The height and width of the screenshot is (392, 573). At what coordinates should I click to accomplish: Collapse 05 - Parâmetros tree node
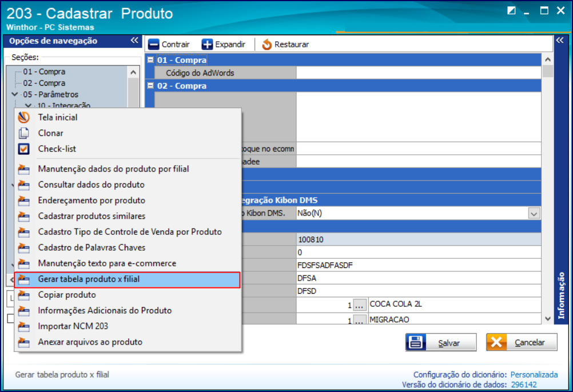(15, 94)
